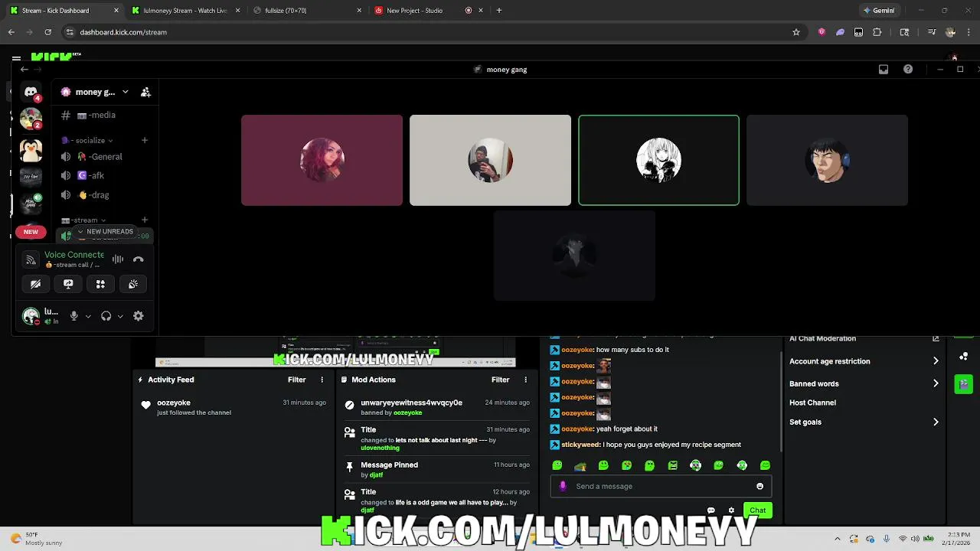Open the Message Pinned mod action

coord(436,469)
